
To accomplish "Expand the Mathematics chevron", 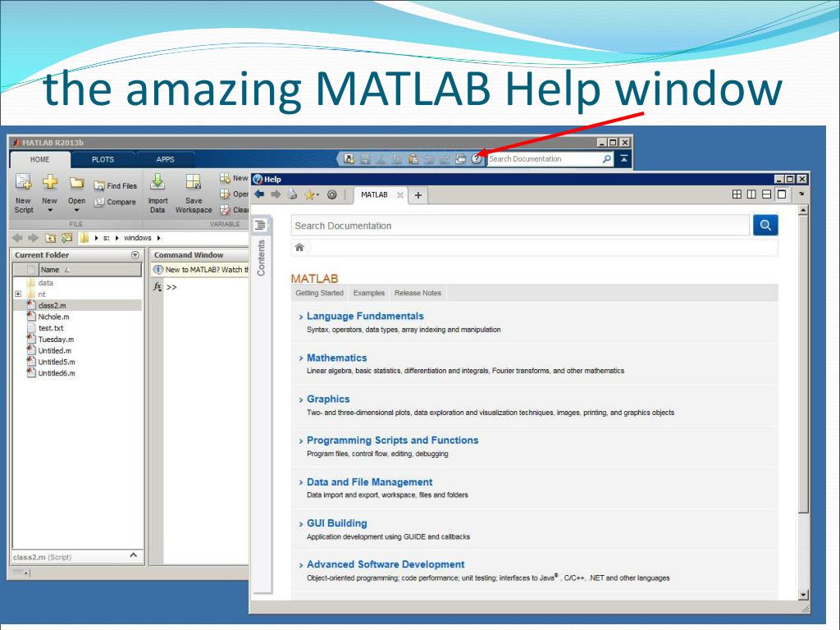I will (300, 358).
